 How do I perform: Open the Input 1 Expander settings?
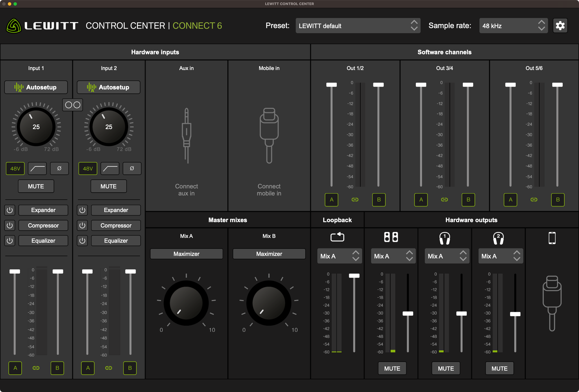coord(43,210)
